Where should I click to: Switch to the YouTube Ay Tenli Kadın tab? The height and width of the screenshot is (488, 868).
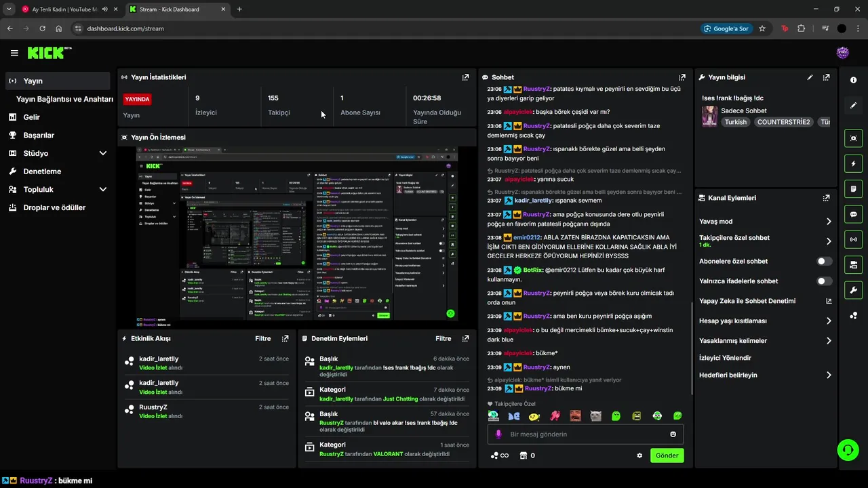click(x=65, y=9)
